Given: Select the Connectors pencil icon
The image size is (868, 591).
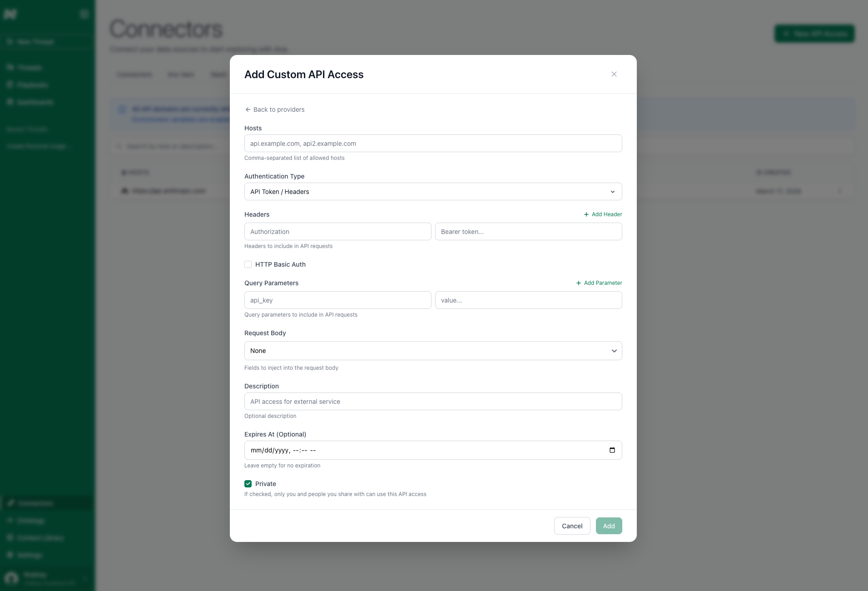Looking at the screenshot, I should click(x=10, y=503).
